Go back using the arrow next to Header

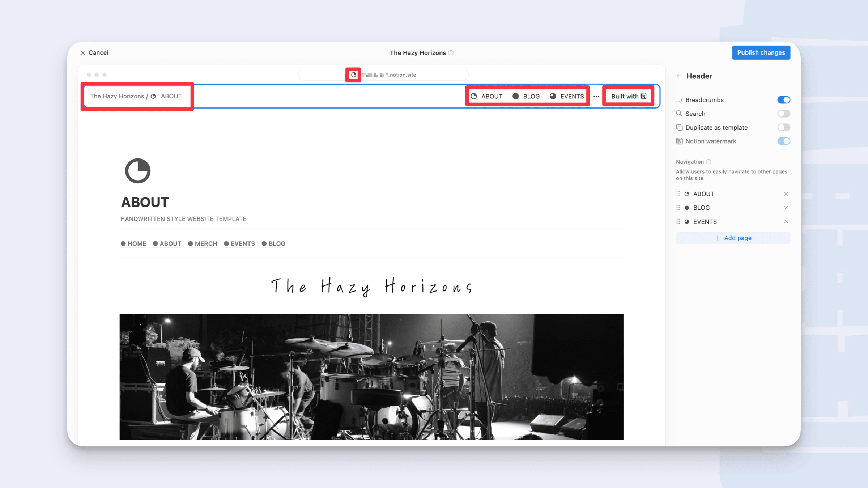click(679, 76)
